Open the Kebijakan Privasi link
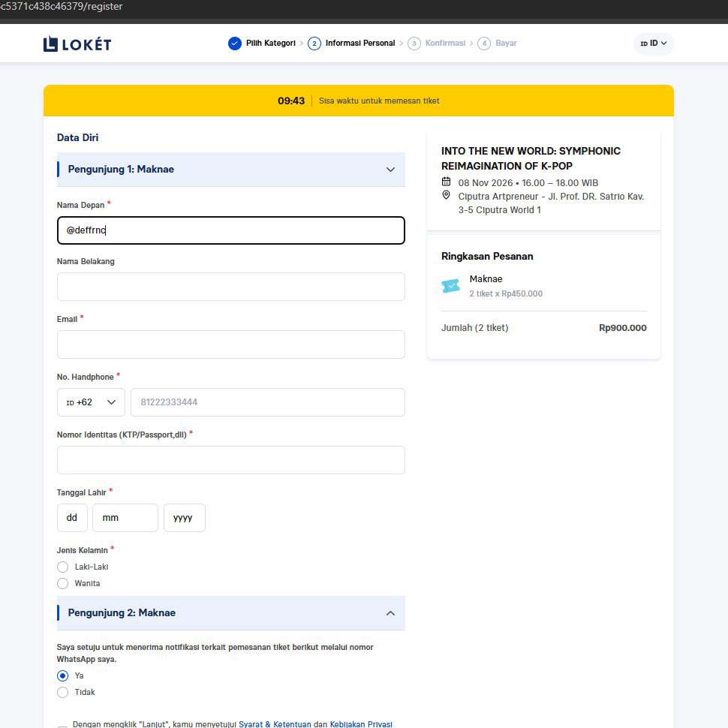The width and height of the screenshot is (728, 728). 361,723
